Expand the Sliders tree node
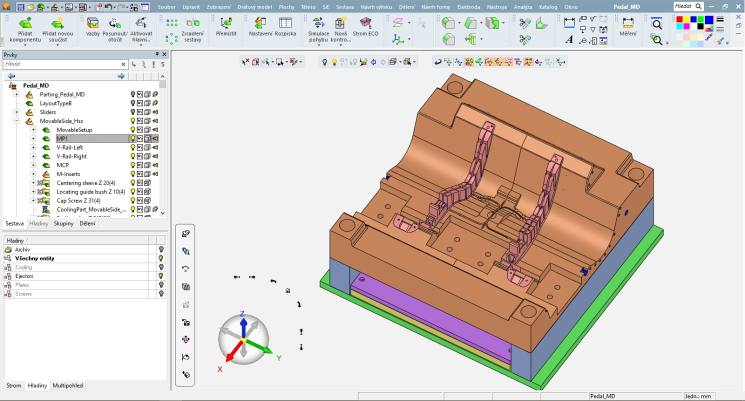745x401 pixels. click(16, 112)
